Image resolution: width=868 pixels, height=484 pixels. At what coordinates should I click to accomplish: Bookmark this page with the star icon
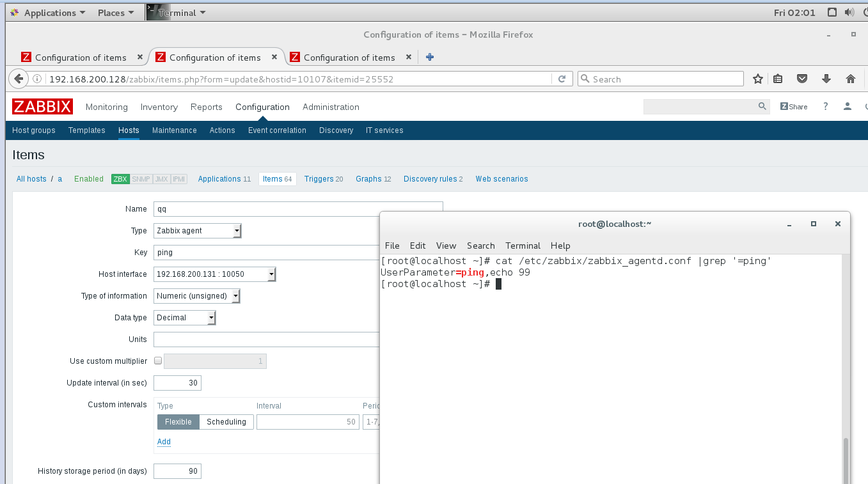pyautogui.click(x=758, y=79)
